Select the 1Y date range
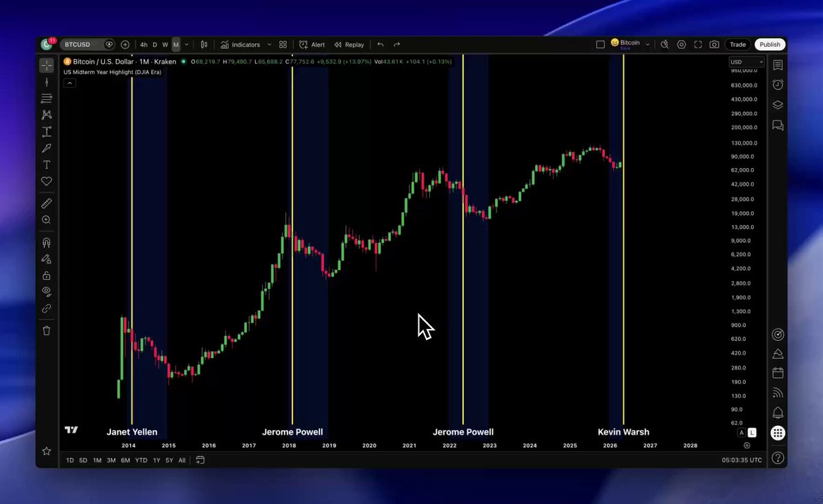Screen dimensions: 823x504 coord(156,460)
